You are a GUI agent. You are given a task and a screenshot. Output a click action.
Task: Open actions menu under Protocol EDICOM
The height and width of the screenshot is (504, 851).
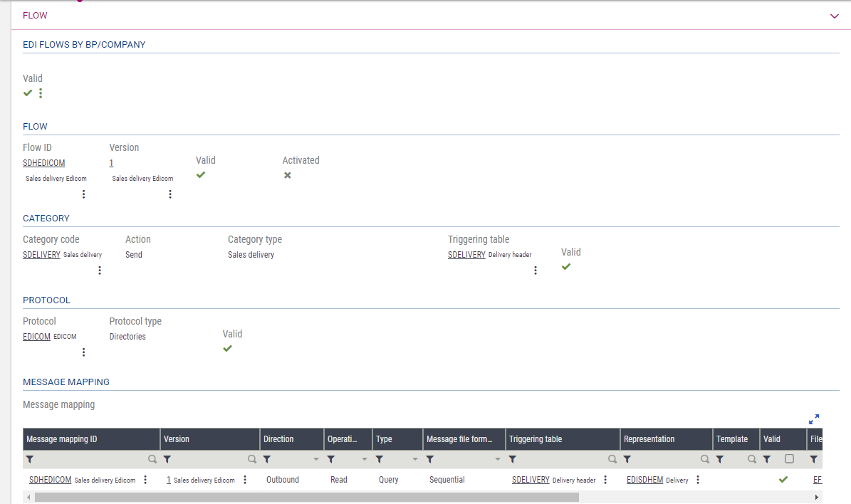(83, 352)
